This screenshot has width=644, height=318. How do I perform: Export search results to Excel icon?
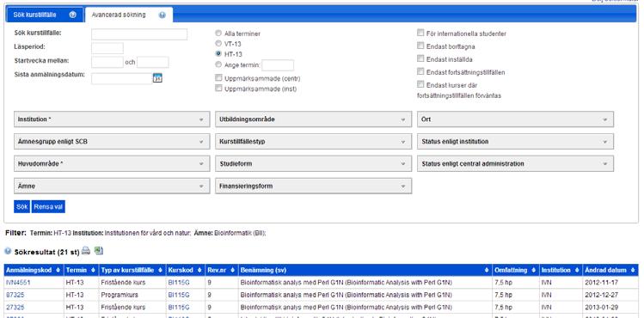[x=98, y=250]
